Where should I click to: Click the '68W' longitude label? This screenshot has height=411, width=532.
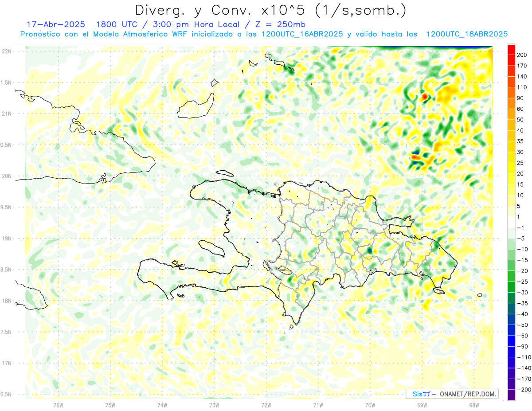(474, 405)
